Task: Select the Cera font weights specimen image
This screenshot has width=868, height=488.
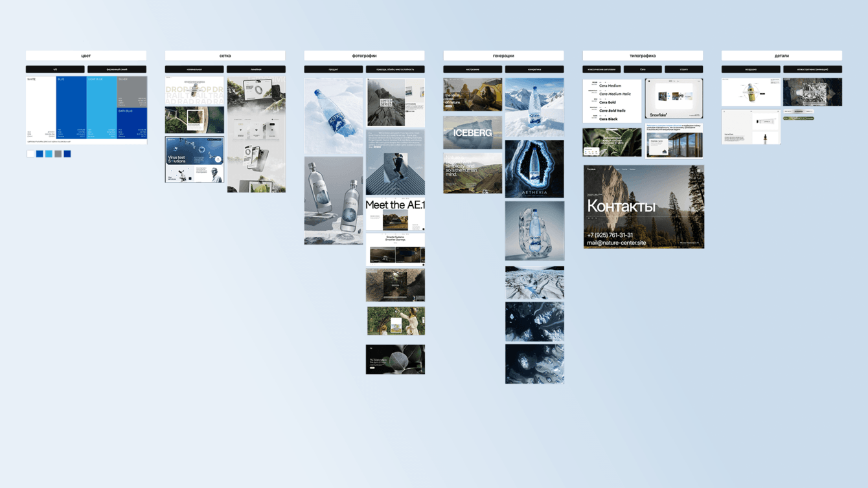Action: (612, 101)
